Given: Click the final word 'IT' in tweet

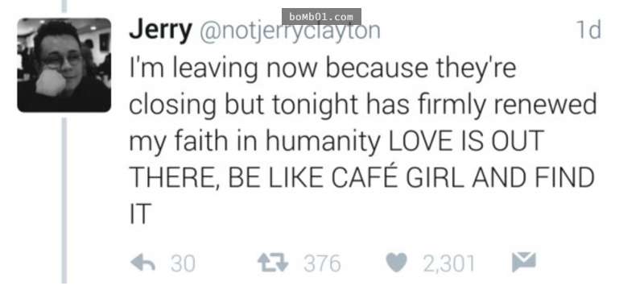Looking at the screenshot, I should [140, 213].
